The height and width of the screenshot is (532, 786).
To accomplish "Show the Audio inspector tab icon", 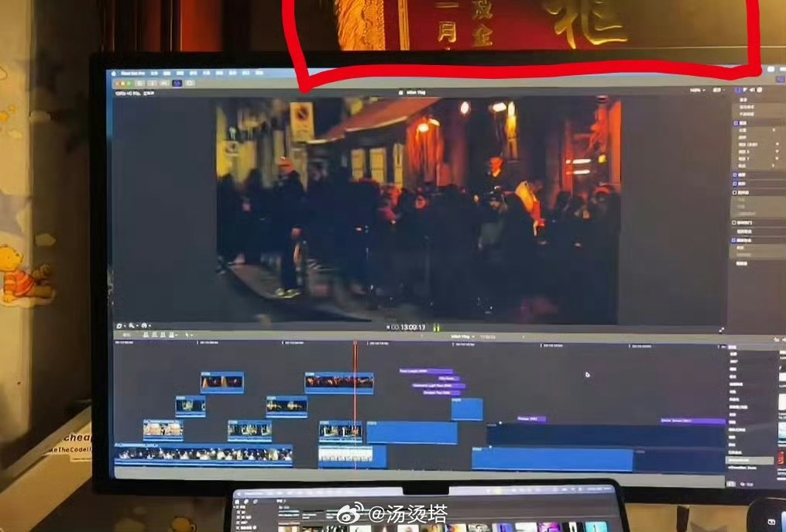I will coord(752,90).
